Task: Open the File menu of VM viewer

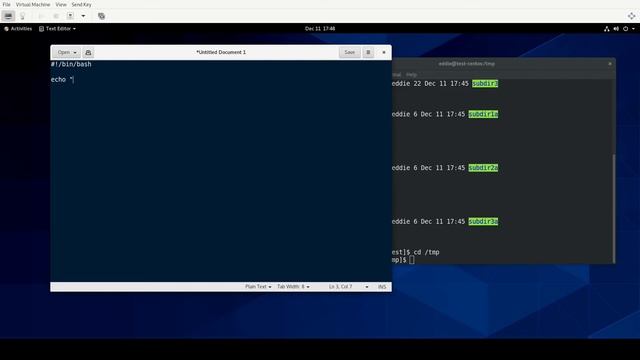Action: point(7,4)
